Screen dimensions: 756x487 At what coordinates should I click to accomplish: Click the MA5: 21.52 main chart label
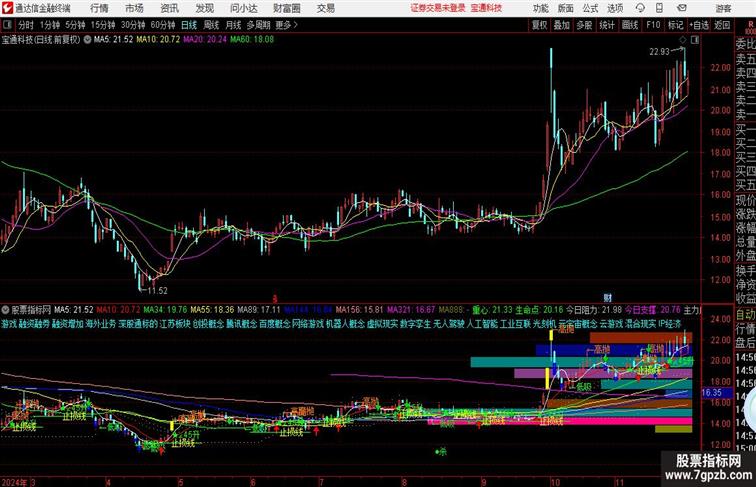click(x=113, y=40)
